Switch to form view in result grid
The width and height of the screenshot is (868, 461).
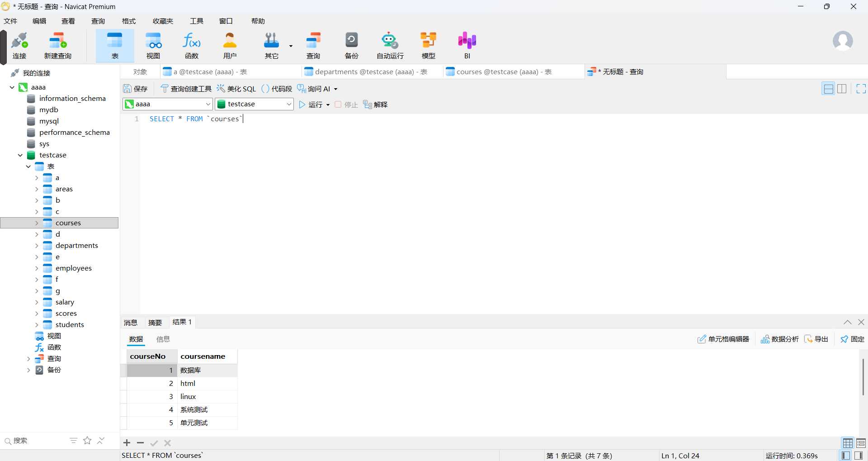point(861,443)
